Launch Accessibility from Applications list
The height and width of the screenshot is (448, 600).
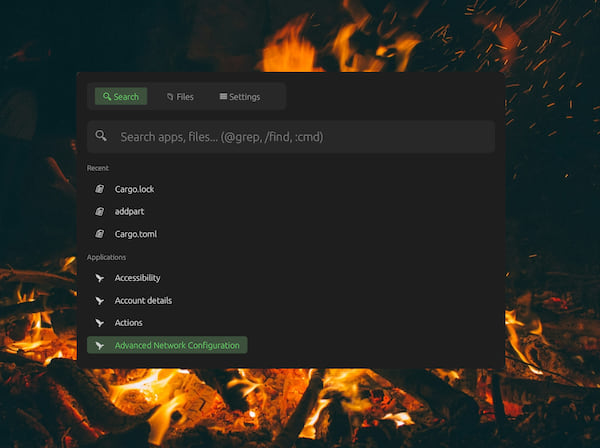click(137, 278)
